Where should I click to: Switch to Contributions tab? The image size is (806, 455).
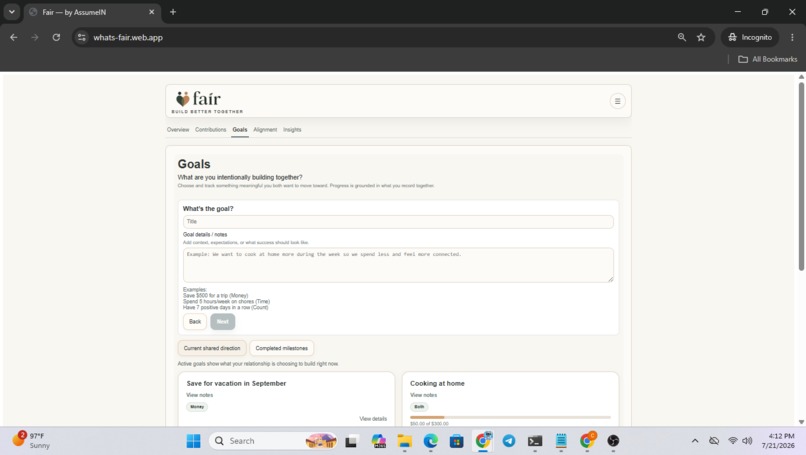[x=210, y=130]
